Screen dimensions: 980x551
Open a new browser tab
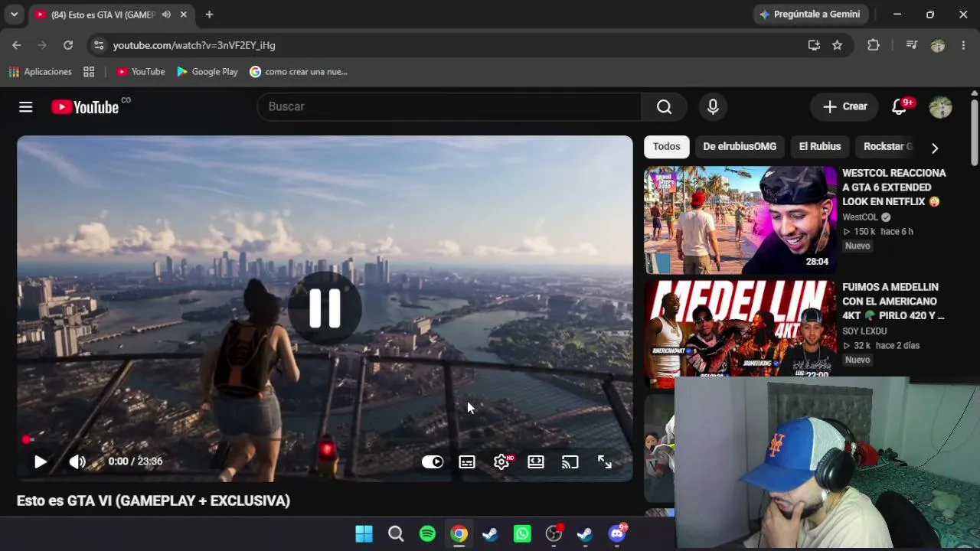click(x=209, y=15)
